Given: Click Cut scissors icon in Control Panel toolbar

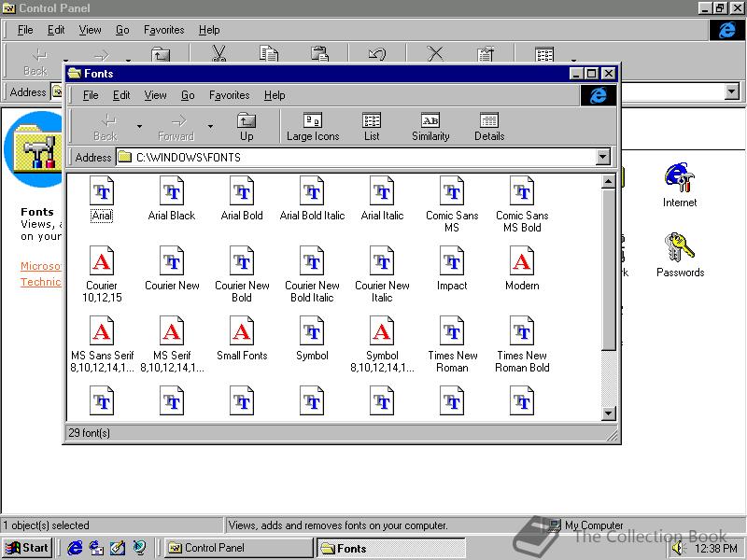Looking at the screenshot, I should [x=218, y=54].
